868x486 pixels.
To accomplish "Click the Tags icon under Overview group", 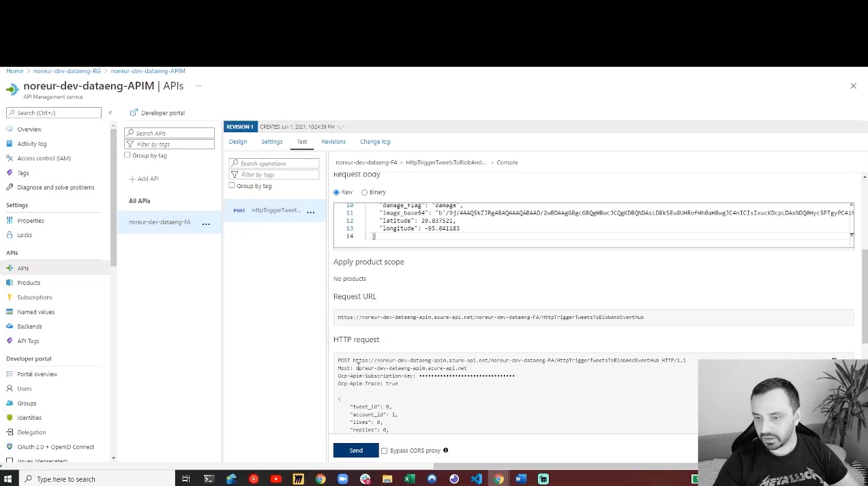I will point(10,173).
